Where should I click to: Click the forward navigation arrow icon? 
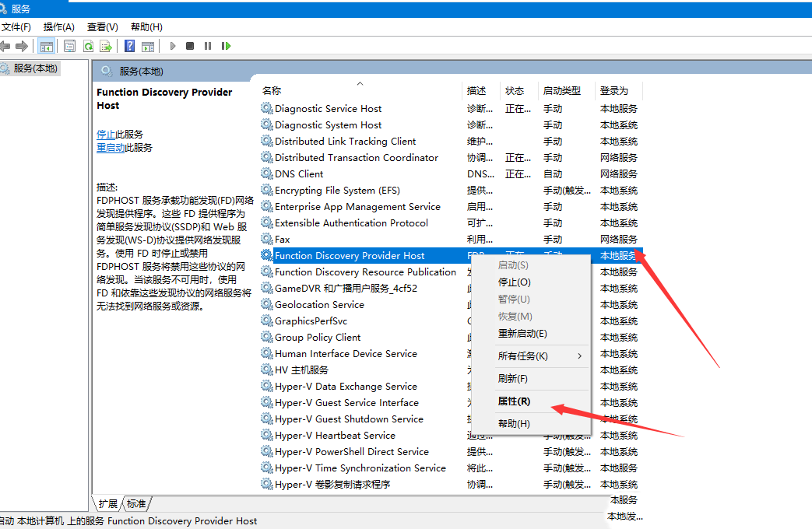point(21,46)
